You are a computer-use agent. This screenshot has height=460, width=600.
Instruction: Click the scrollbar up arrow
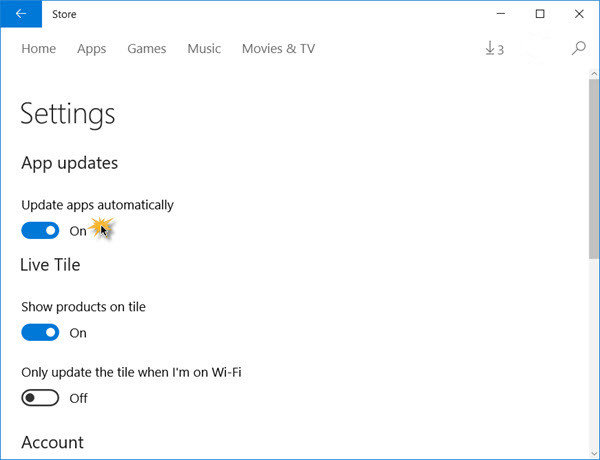click(594, 74)
